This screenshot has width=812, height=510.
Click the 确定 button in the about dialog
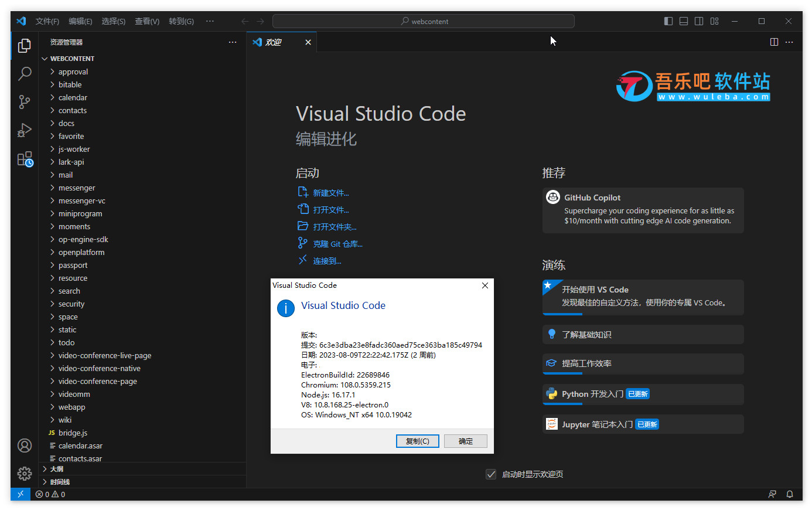[466, 441]
